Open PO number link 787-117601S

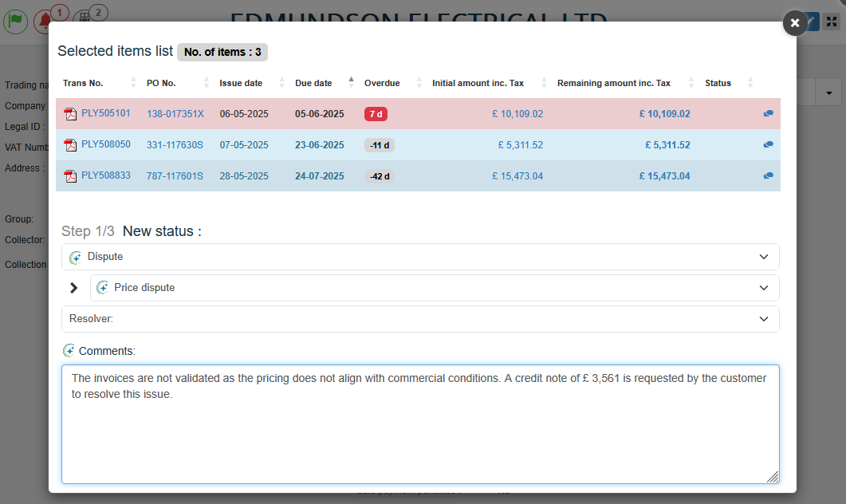pos(175,176)
